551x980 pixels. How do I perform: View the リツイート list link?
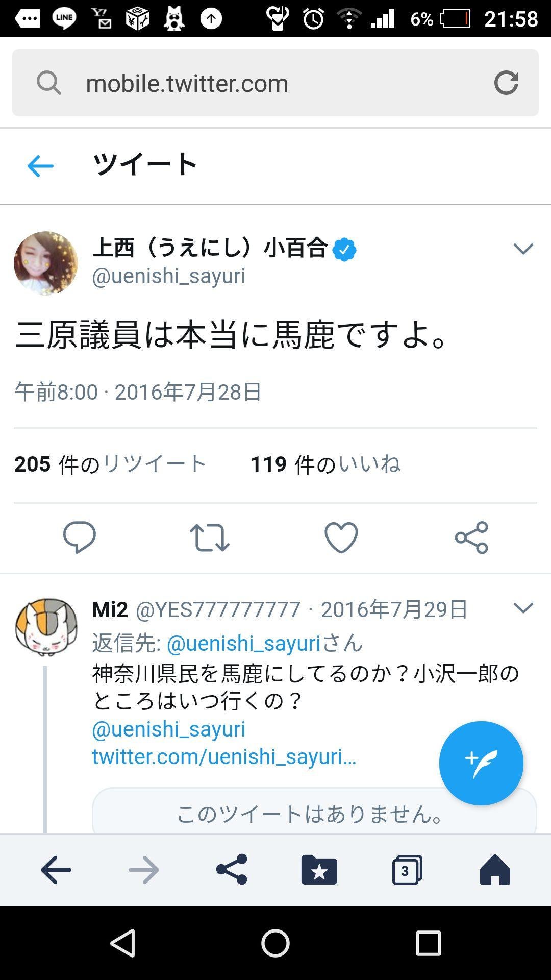tap(152, 463)
